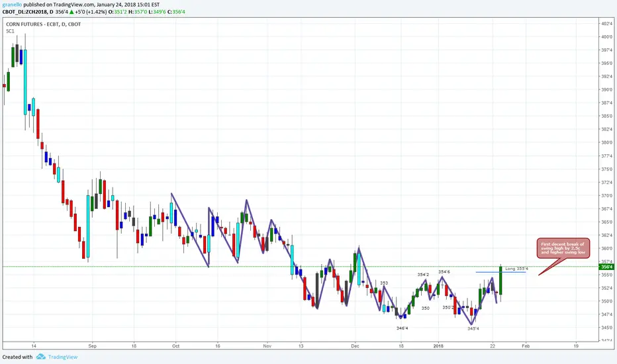
Task: Click the 370'0 price axis level
Action: (607, 196)
